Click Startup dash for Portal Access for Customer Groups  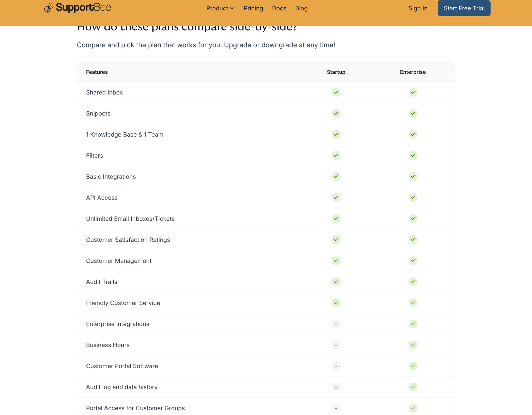(x=336, y=408)
